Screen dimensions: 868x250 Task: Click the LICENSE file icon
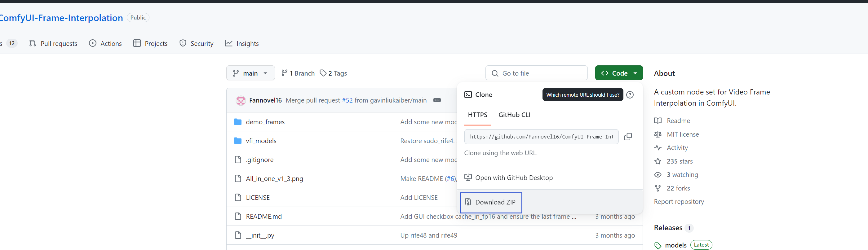(238, 197)
